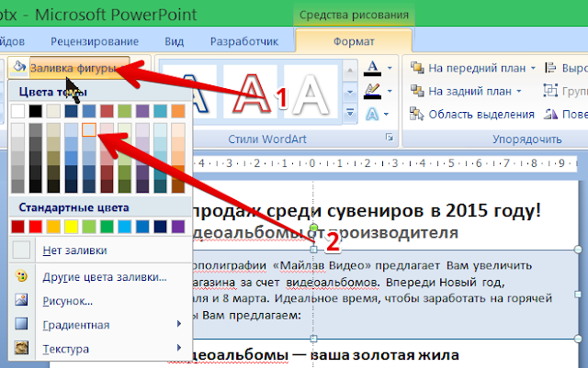Screen dimensions: 588x368
Task: Open the Стили WordArt dialog launcher
Action: [x=390, y=138]
